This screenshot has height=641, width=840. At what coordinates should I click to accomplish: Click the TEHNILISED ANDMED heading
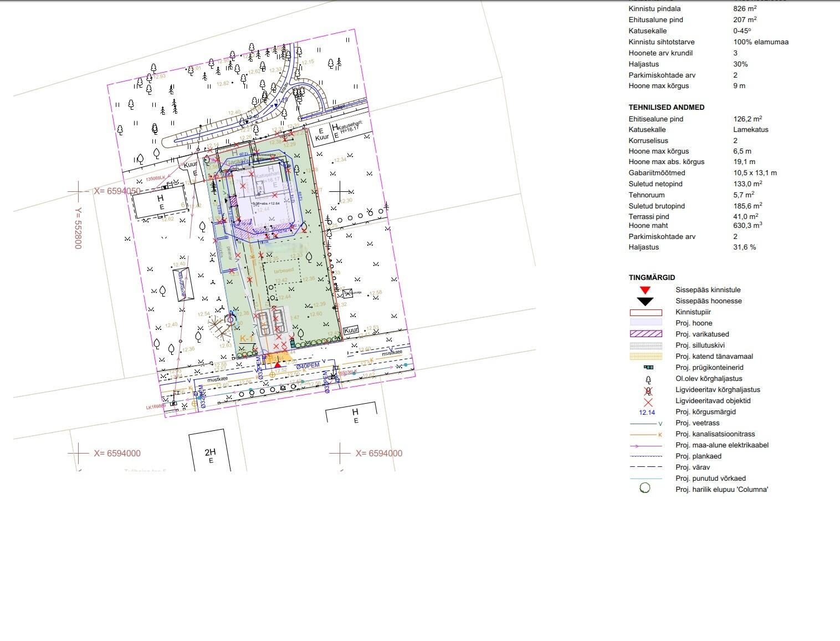(x=666, y=108)
